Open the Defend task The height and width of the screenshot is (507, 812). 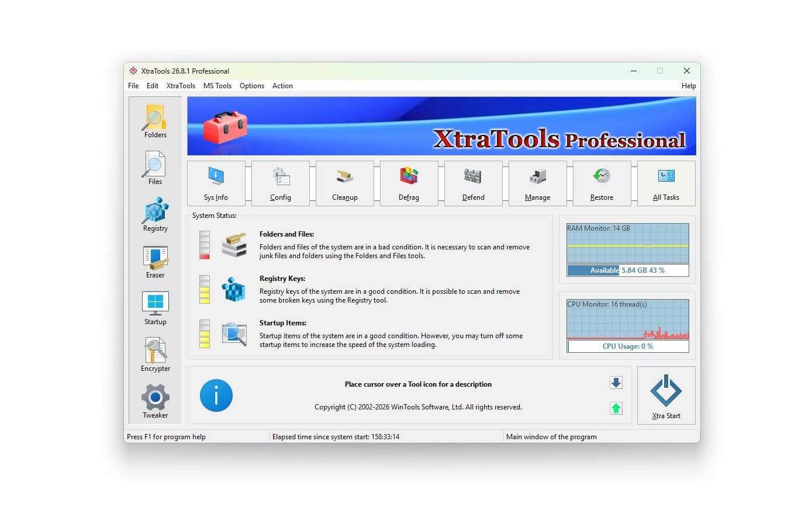click(x=474, y=183)
